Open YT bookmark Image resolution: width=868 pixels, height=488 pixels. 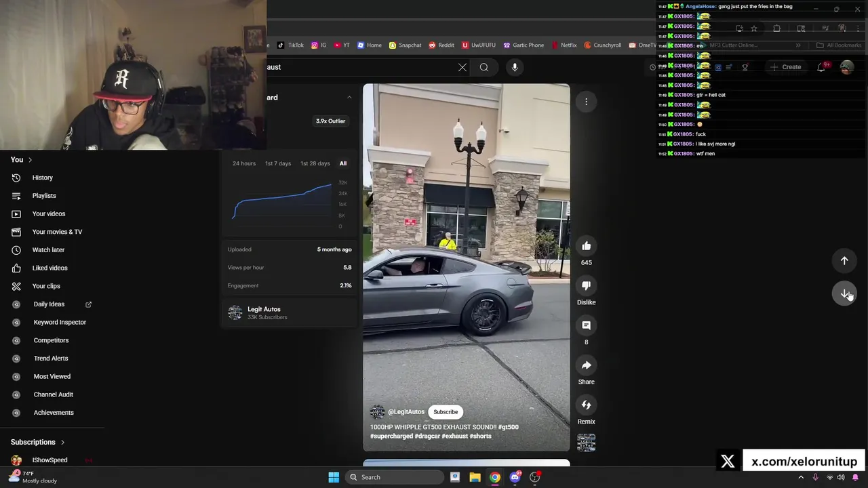click(342, 45)
